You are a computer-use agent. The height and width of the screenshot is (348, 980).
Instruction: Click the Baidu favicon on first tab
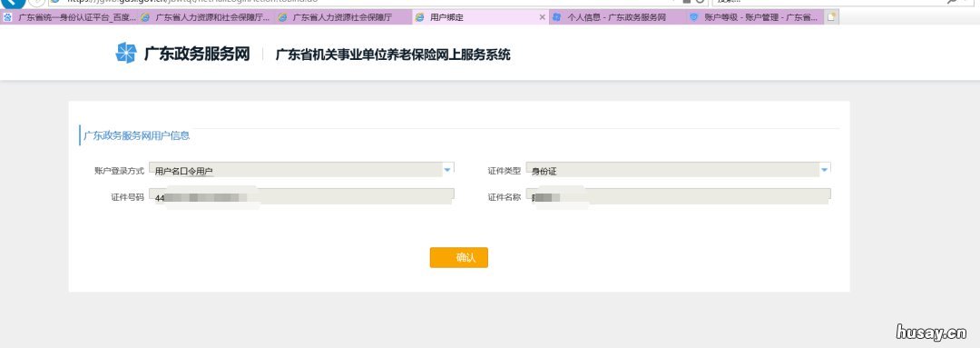click(7, 17)
